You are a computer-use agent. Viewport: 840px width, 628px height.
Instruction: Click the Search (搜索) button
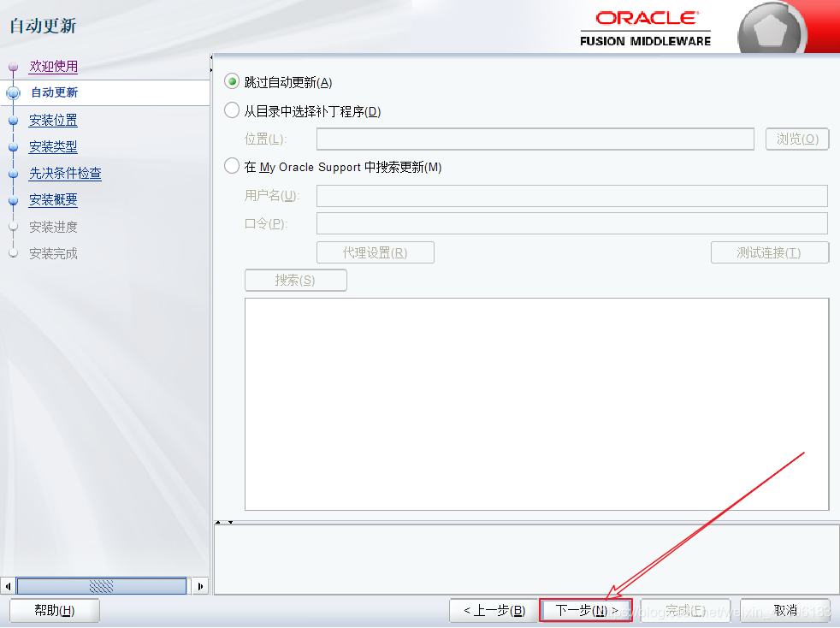click(x=296, y=281)
